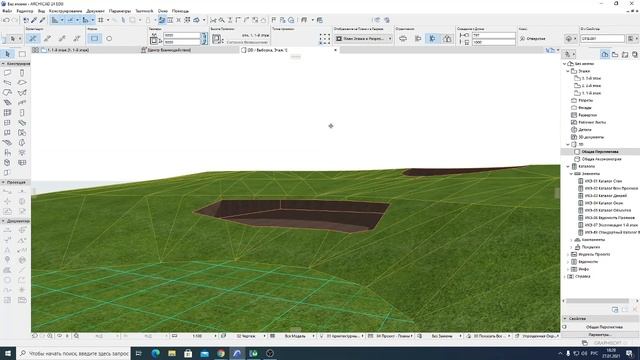Switch to the 1-й этаж floor plan tab
The image size is (640, 360).
click(x=68, y=50)
